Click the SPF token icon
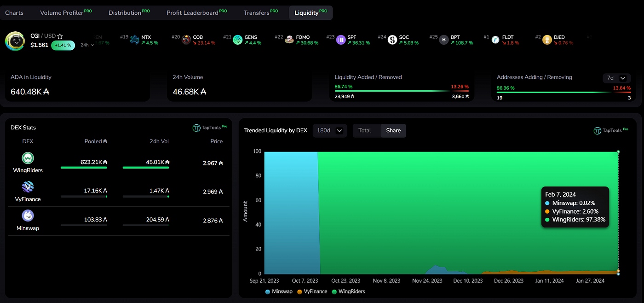 (x=341, y=40)
